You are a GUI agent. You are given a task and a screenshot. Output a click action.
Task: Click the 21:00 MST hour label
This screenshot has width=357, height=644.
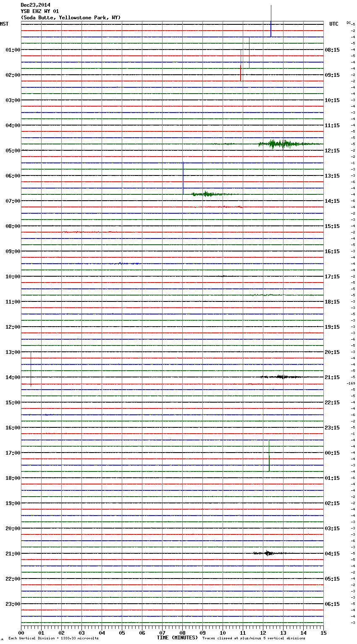(13, 554)
